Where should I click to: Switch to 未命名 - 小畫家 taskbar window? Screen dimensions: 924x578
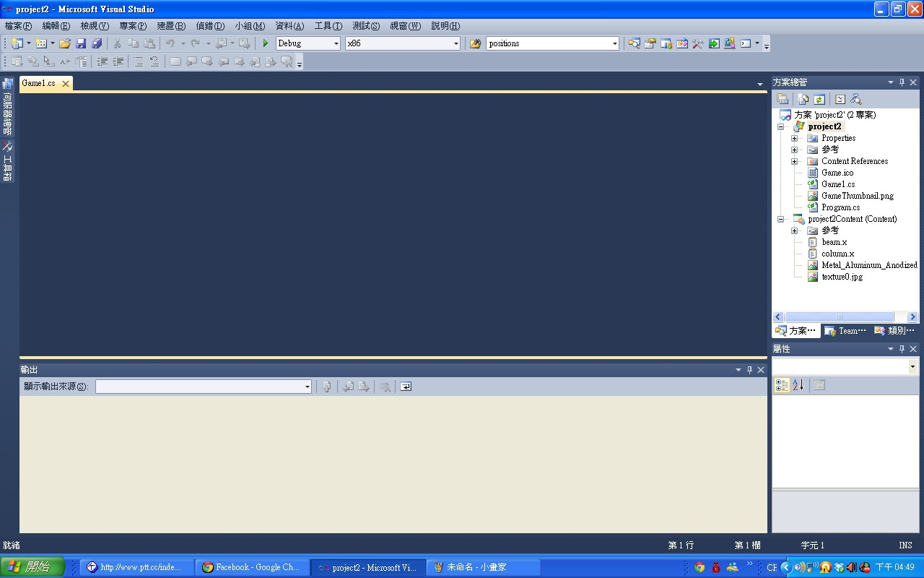[x=484, y=567]
